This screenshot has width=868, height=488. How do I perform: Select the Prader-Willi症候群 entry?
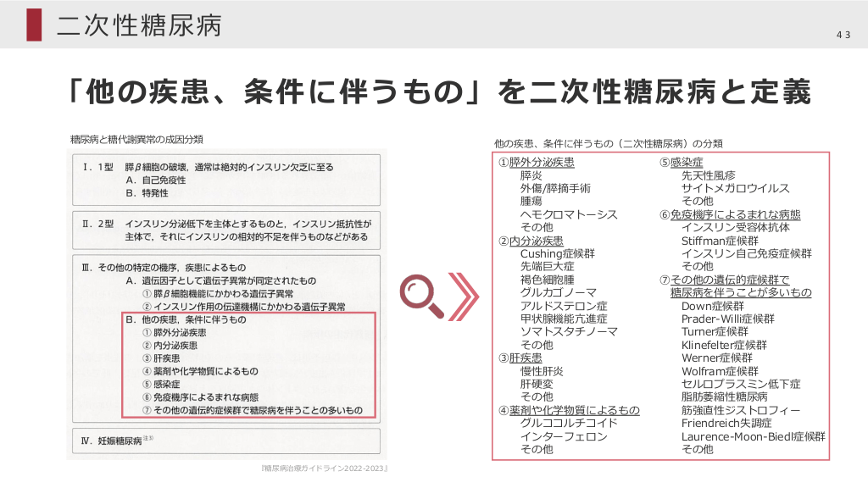click(x=727, y=319)
